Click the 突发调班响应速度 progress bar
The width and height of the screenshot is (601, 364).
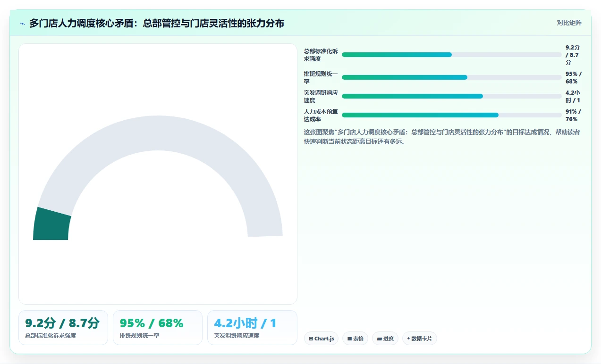[x=452, y=96]
